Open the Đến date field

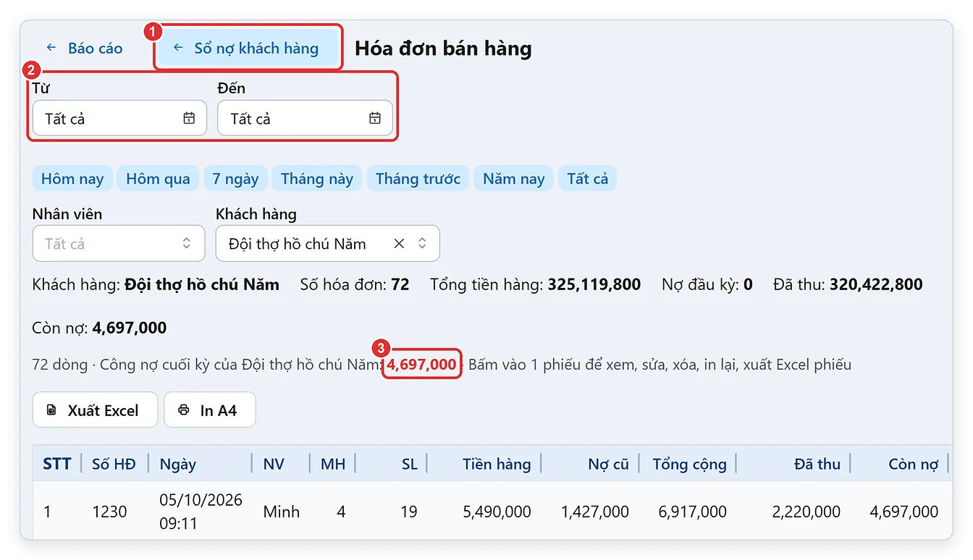click(305, 118)
